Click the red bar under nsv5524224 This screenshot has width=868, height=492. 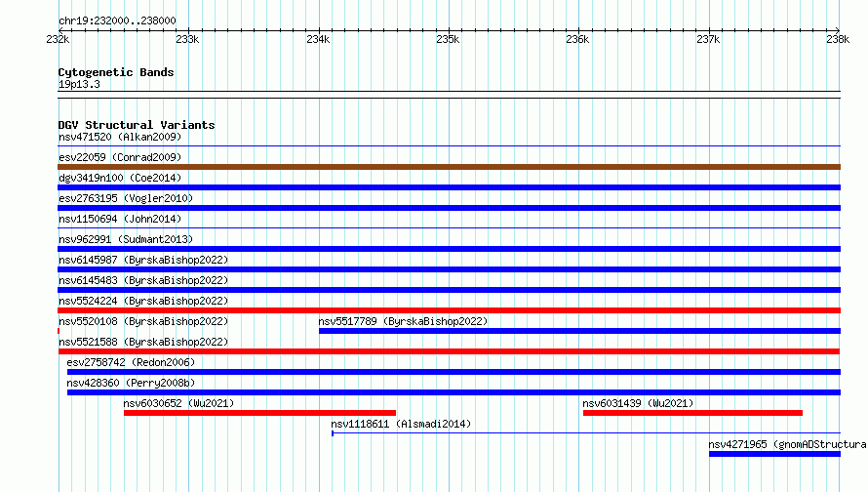tap(449, 310)
